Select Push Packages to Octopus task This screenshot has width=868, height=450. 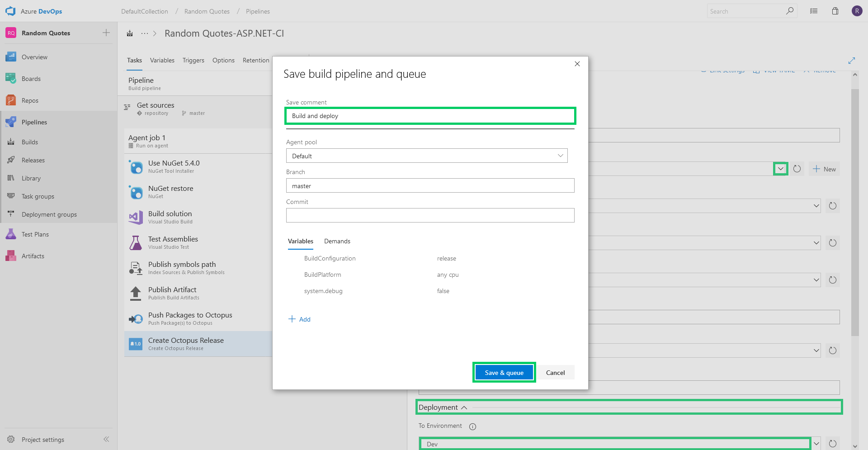[198, 318]
